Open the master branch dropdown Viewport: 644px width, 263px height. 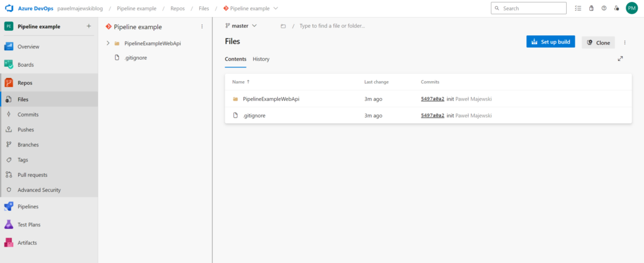[241, 26]
